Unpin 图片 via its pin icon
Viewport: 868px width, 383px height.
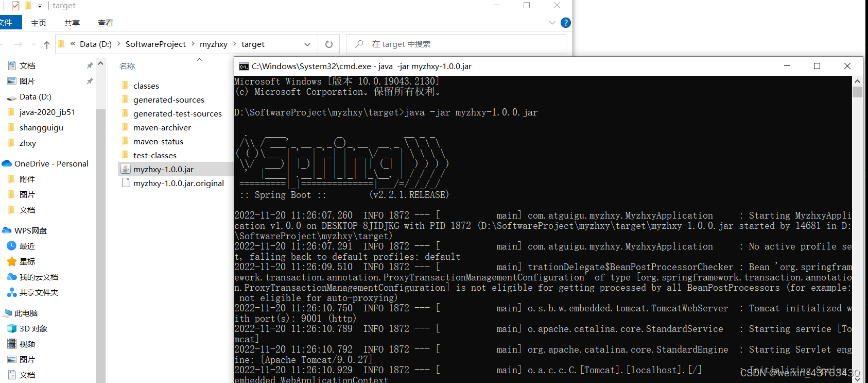coord(90,81)
